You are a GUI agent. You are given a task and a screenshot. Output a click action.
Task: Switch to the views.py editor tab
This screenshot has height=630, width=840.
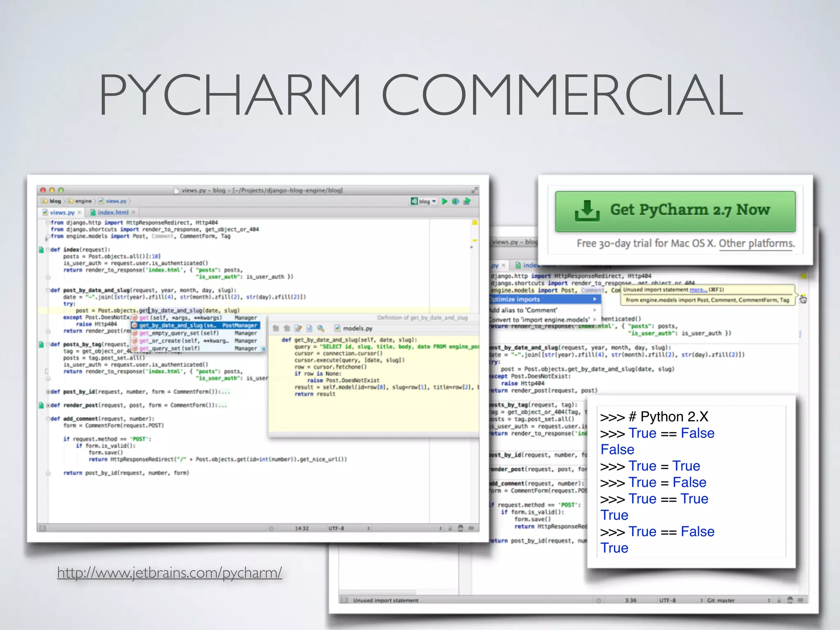tap(62, 212)
